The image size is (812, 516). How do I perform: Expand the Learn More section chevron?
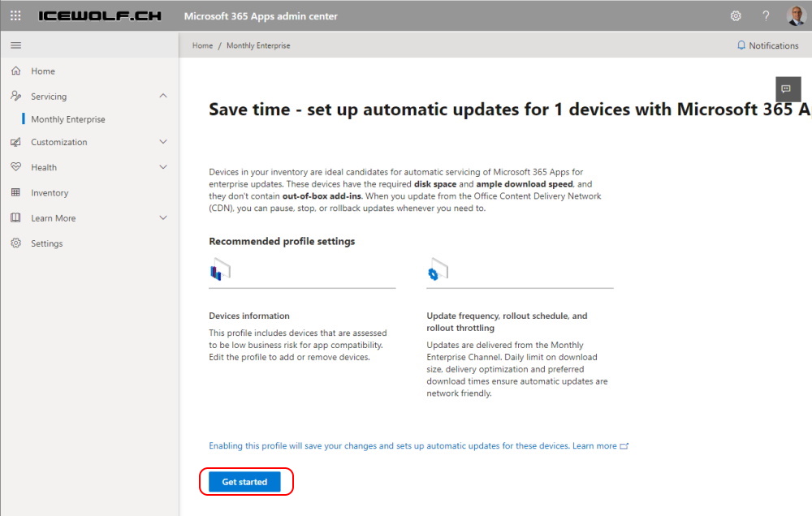point(163,218)
